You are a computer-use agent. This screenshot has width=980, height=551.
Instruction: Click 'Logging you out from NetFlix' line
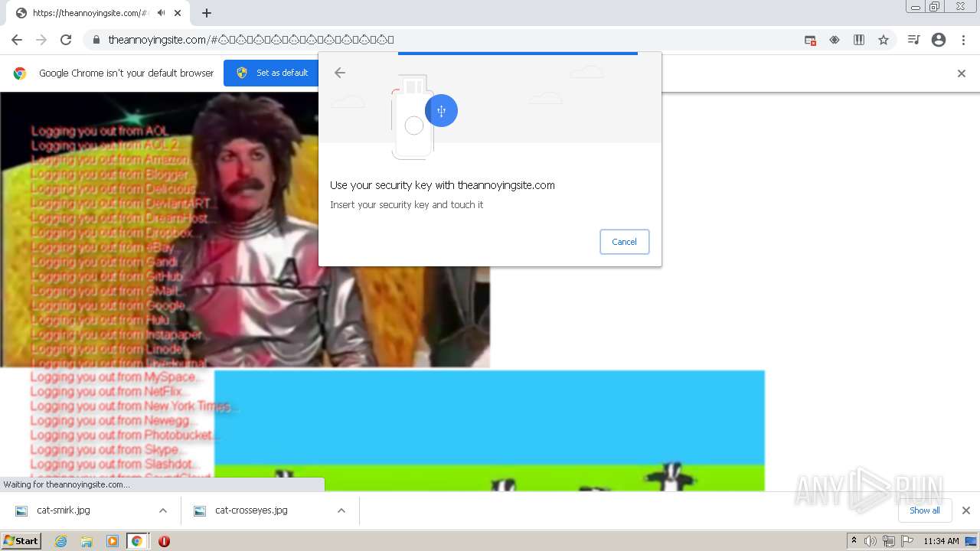tap(109, 392)
